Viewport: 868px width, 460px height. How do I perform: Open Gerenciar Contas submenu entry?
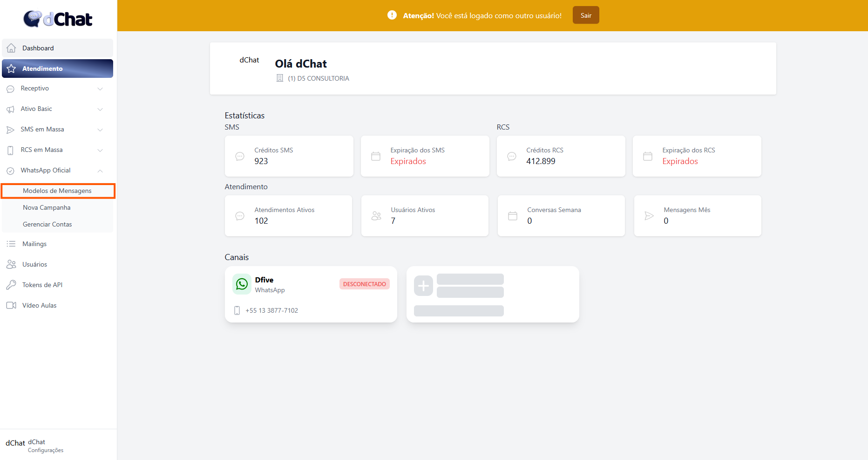pos(47,224)
